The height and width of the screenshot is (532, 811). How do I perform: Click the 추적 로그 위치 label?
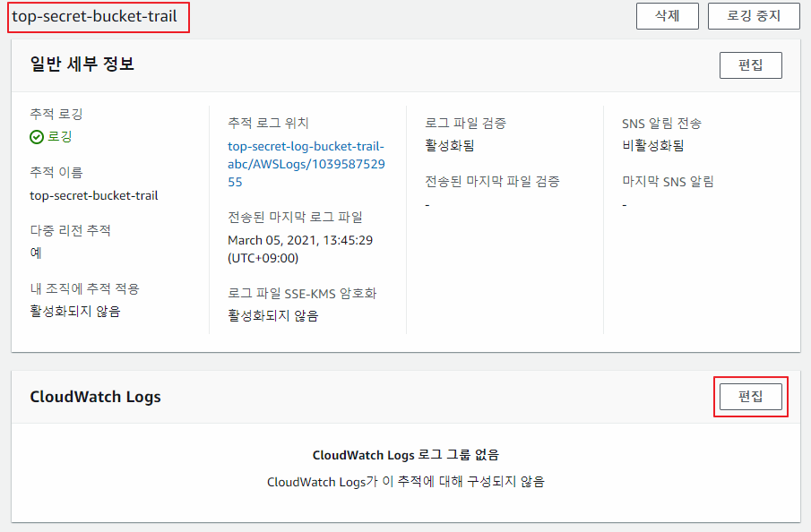click(x=268, y=123)
